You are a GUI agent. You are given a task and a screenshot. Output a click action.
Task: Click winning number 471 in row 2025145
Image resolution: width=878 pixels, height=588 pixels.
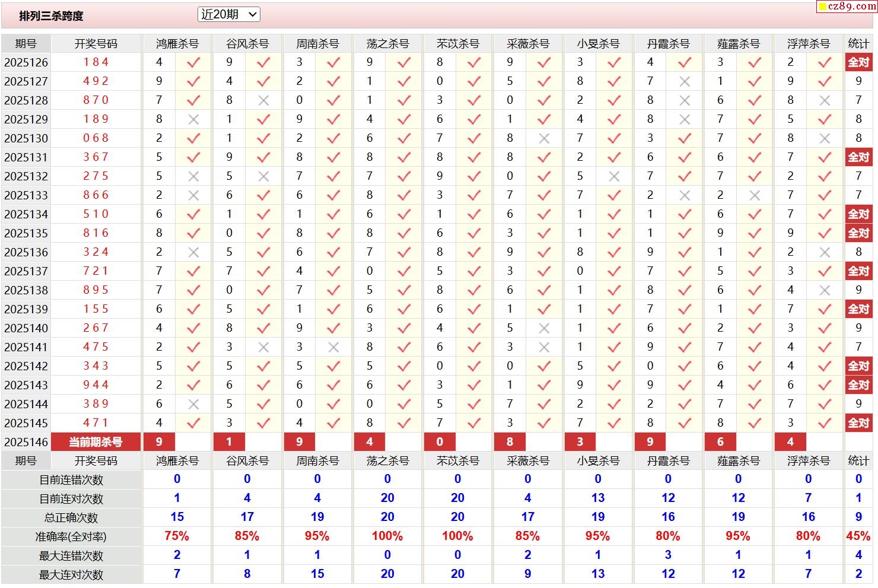tap(96, 423)
